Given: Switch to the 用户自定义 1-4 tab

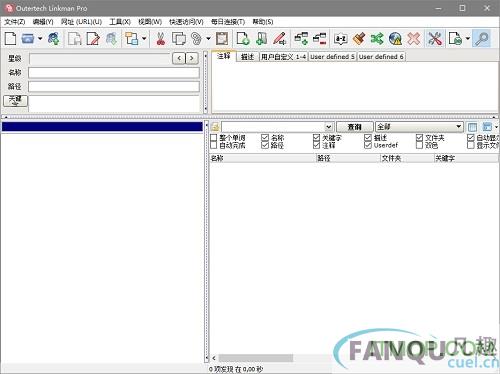Looking at the screenshot, I should tap(283, 57).
